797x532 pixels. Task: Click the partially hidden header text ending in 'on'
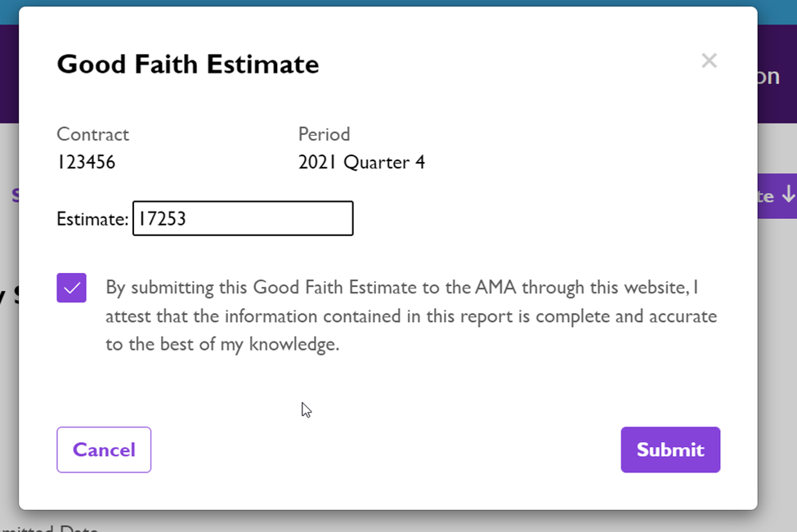768,76
